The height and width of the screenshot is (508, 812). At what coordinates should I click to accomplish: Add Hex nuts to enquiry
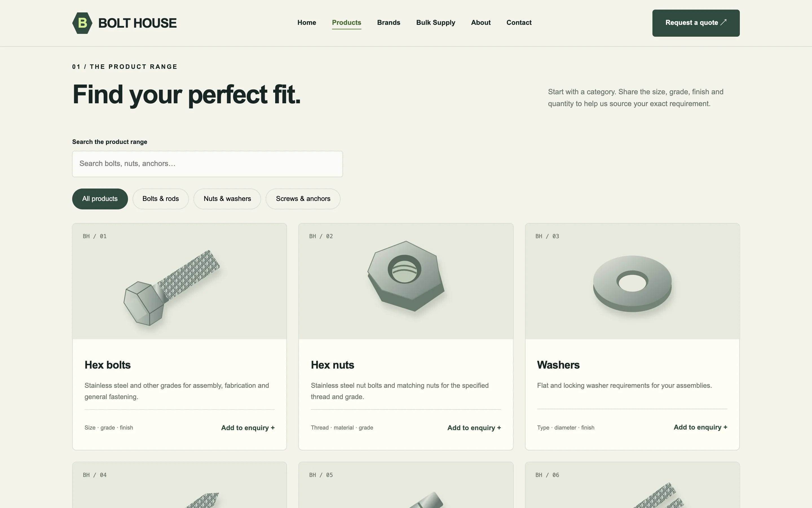474,428
